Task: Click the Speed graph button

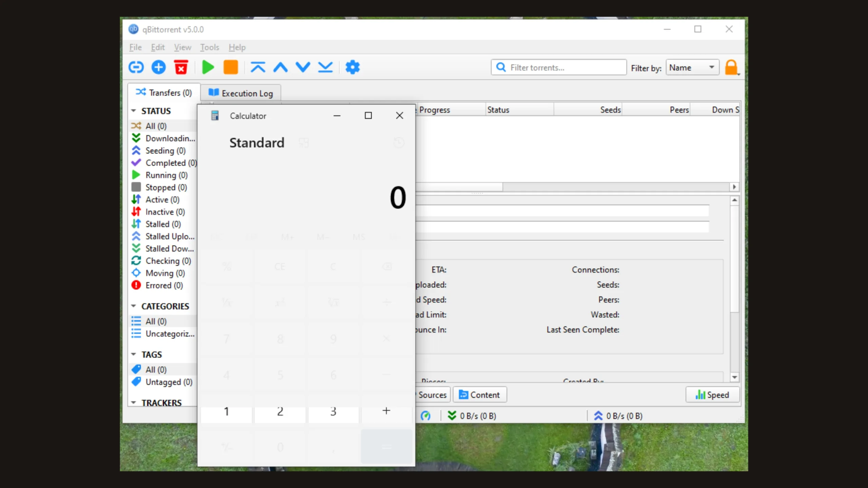Action: coord(712,395)
